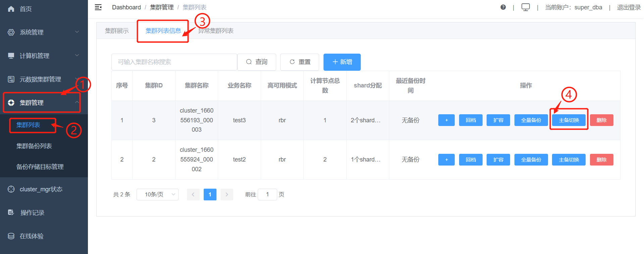Click the gear icon for 系统管理
The width and height of the screenshot is (644, 254).
(x=11, y=33)
